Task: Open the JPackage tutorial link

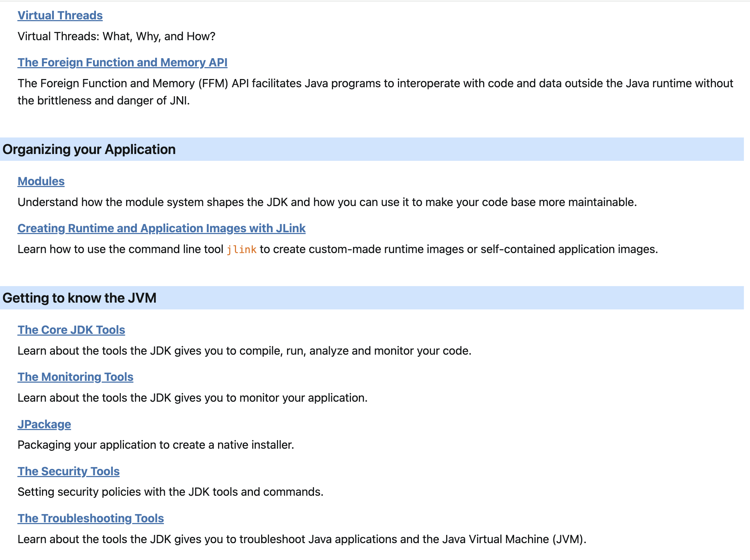Action: pyautogui.click(x=44, y=424)
